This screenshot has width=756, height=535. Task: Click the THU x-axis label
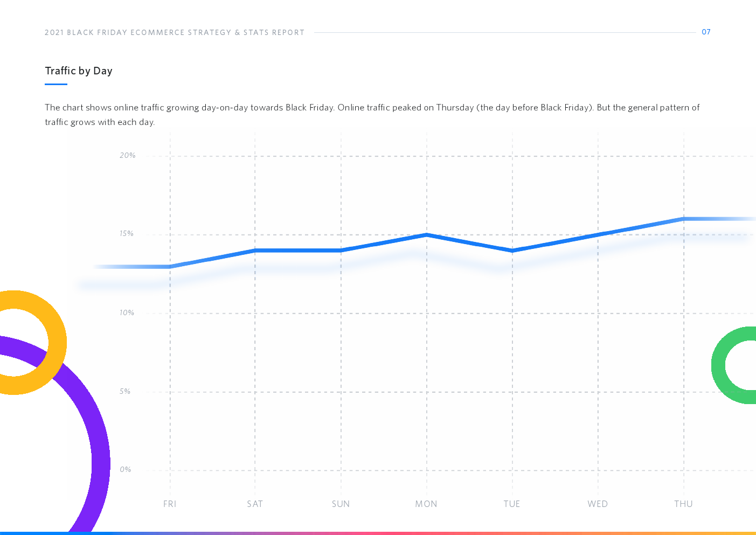tap(683, 504)
